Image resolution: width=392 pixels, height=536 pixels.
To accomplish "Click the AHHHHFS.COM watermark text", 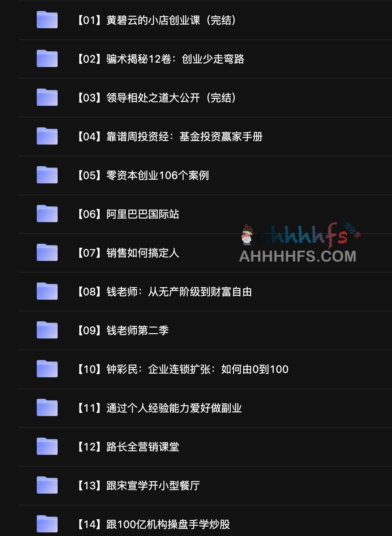I will [x=298, y=256].
